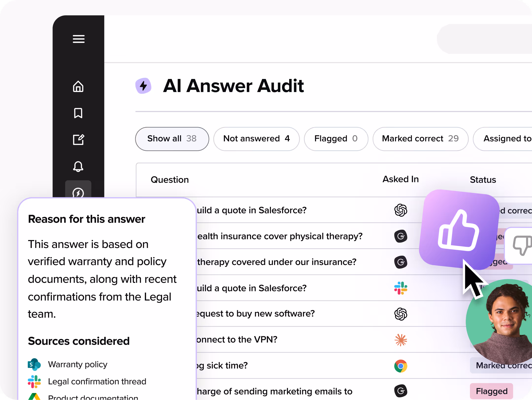Open notifications bell in sidebar
The image size is (532, 400).
click(x=78, y=167)
